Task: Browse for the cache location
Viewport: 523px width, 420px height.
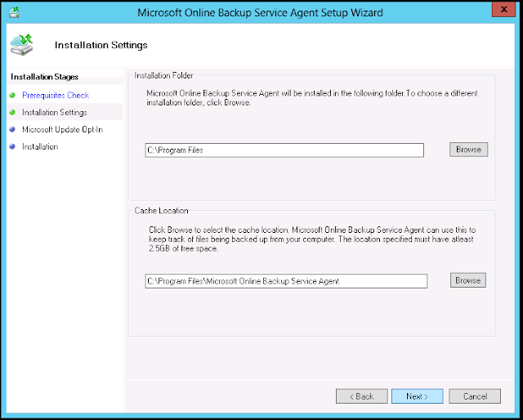Action: pyautogui.click(x=468, y=280)
